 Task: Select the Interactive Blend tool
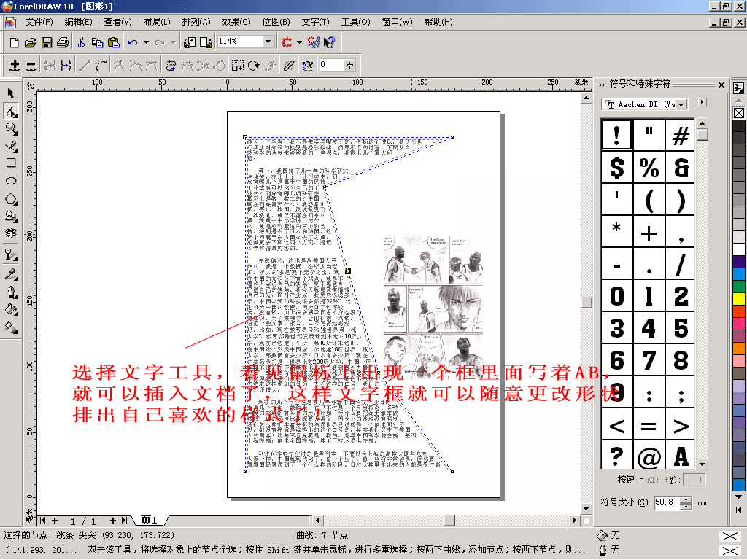(x=11, y=254)
